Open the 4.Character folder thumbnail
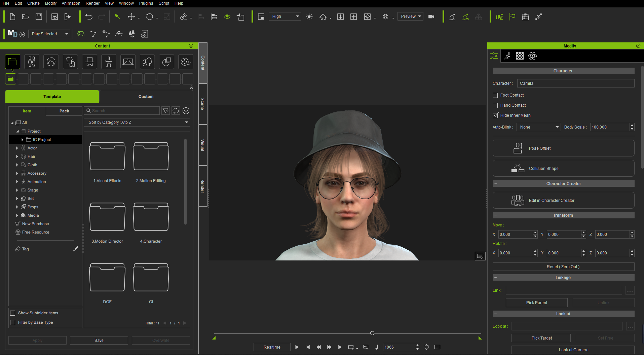Image resolution: width=644 pixels, height=355 pixels. [x=151, y=217]
